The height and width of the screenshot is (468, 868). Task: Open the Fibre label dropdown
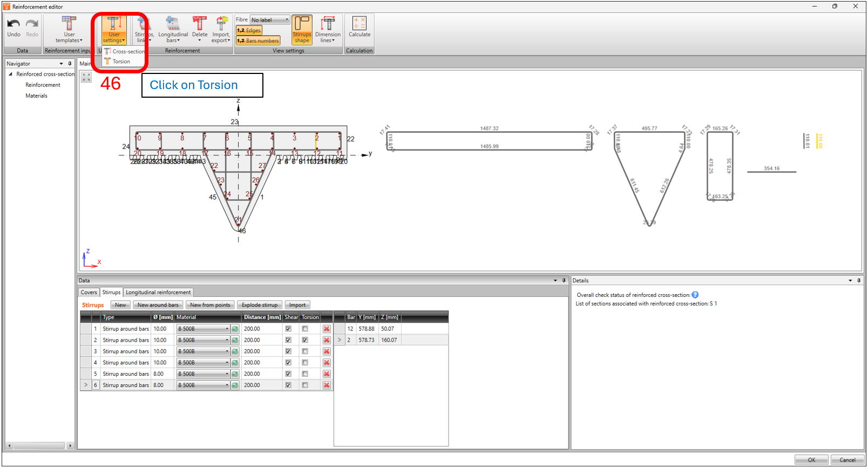(x=270, y=20)
